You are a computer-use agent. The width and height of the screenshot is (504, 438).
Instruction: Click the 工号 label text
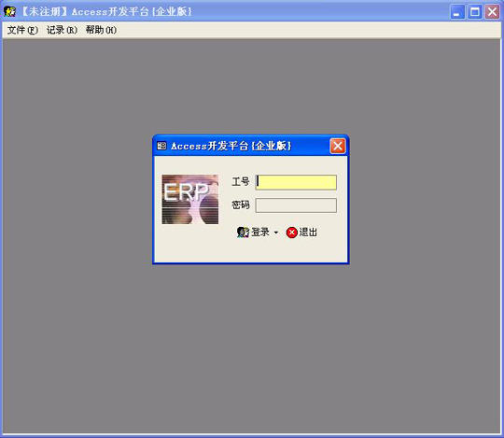point(241,182)
